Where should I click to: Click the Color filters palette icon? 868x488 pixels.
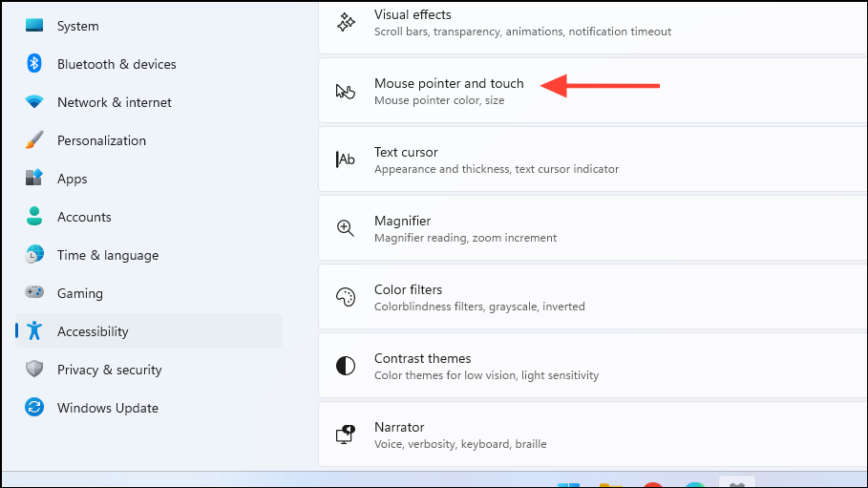click(x=346, y=297)
